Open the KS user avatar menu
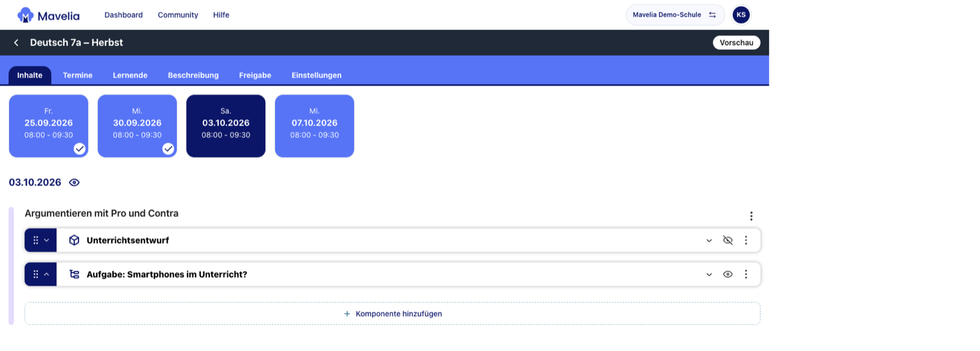This screenshot has width=980, height=351. pos(741,15)
